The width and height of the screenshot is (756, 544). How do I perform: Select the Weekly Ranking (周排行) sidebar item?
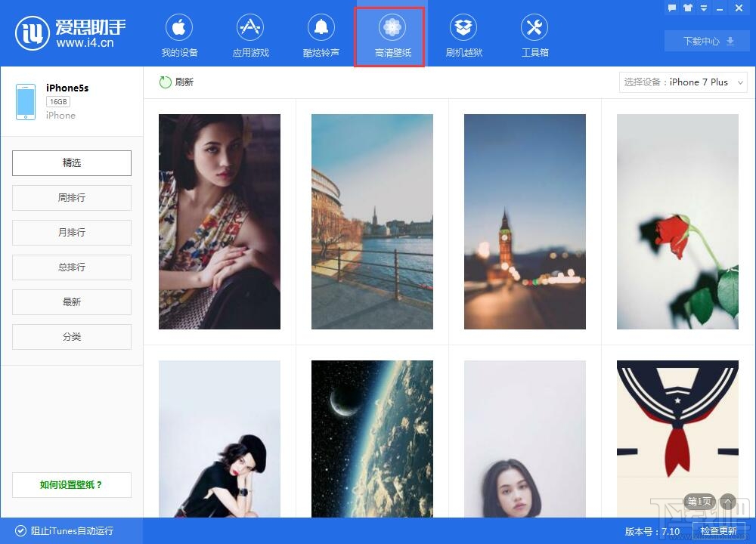72,197
